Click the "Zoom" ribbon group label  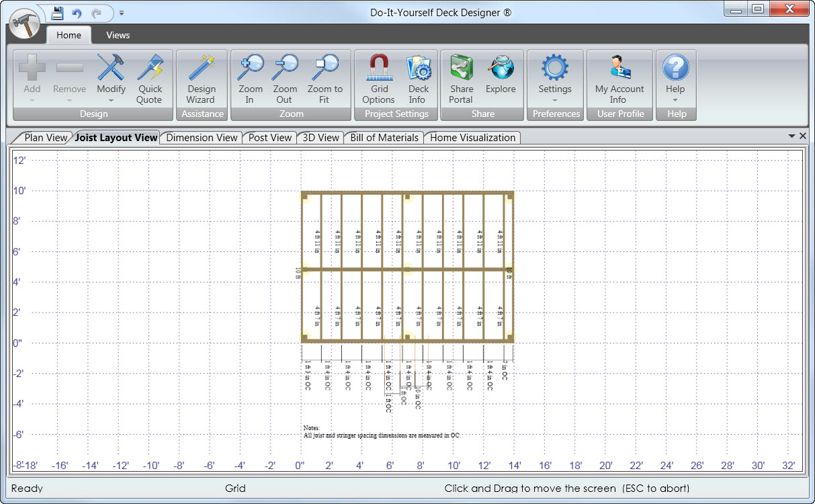point(291,114)
